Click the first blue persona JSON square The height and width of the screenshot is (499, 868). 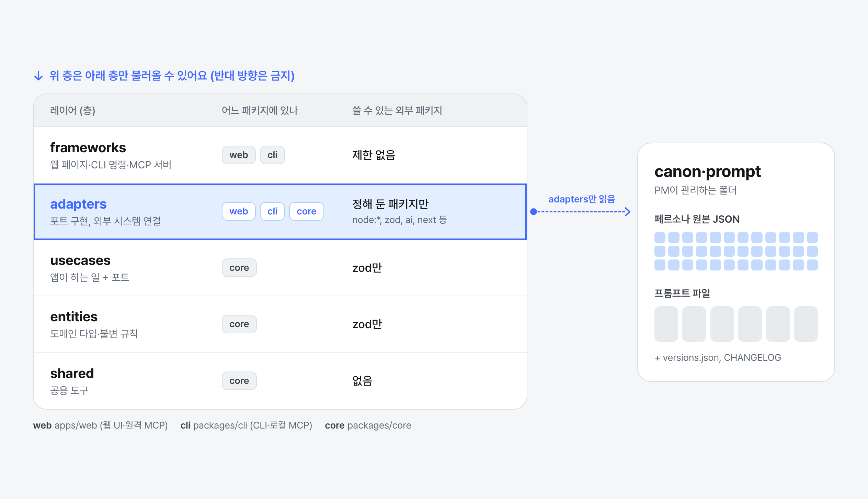(660, 237)
